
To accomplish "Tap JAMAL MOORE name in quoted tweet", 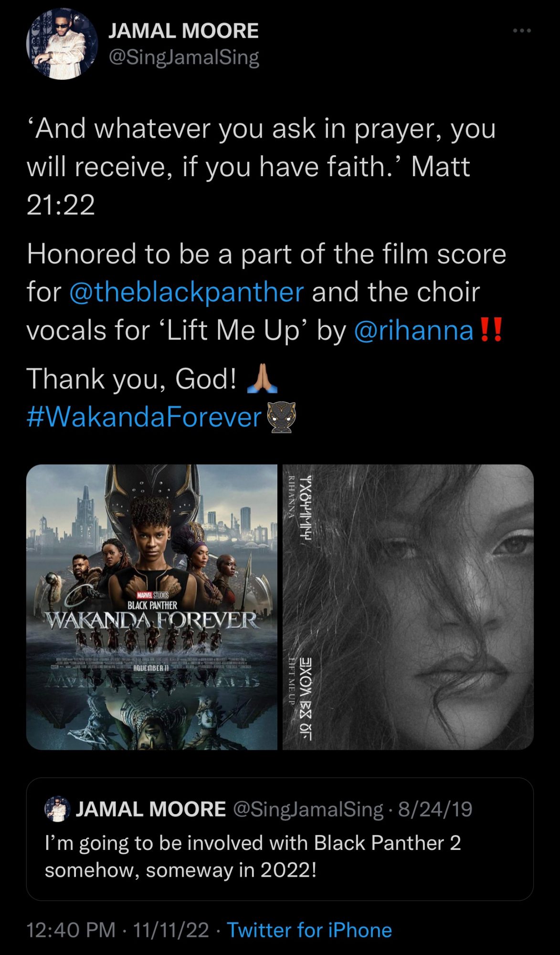I will 151,809.
